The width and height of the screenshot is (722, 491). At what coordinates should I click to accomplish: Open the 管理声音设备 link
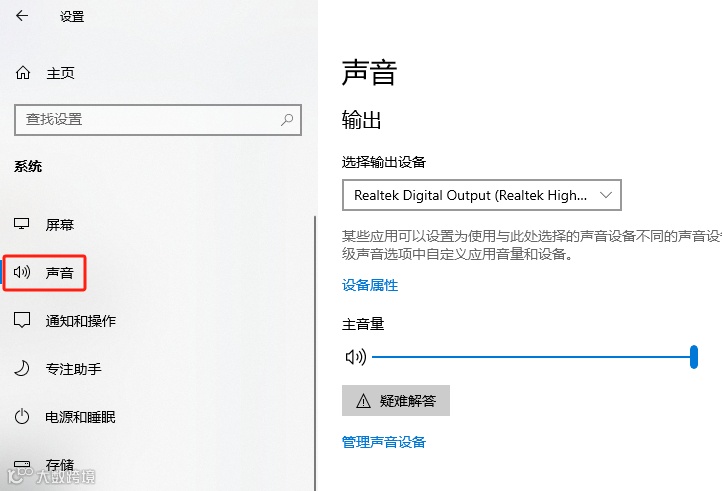click(384, 442)
